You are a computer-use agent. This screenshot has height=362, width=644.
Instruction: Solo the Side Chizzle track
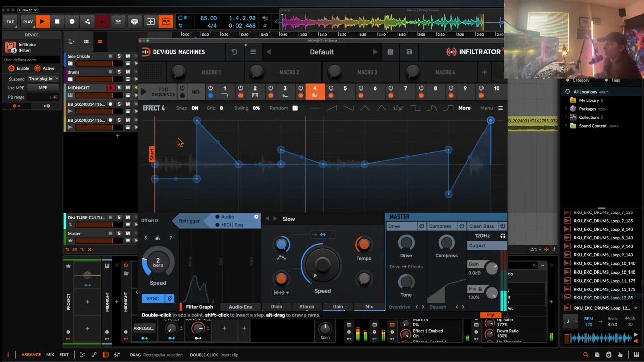[x=119, y=56]
